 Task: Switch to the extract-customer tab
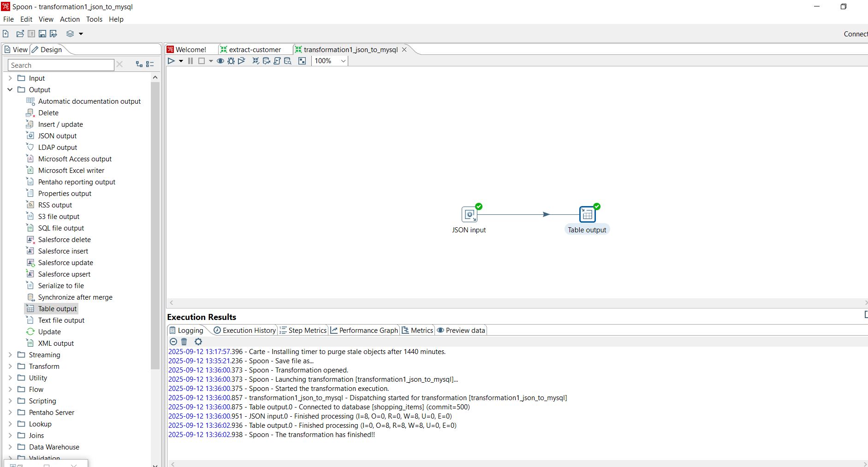[251, 49]
